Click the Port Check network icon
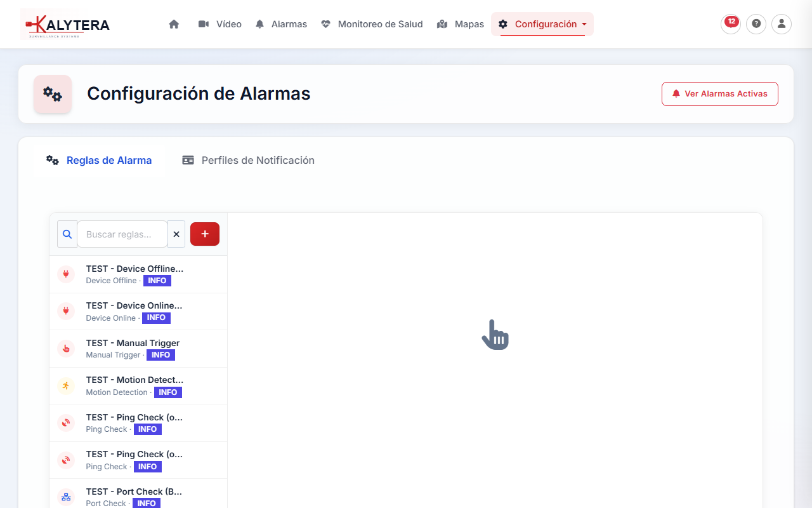This screenshot has height=508, width=812. click(x=66, y=497)
